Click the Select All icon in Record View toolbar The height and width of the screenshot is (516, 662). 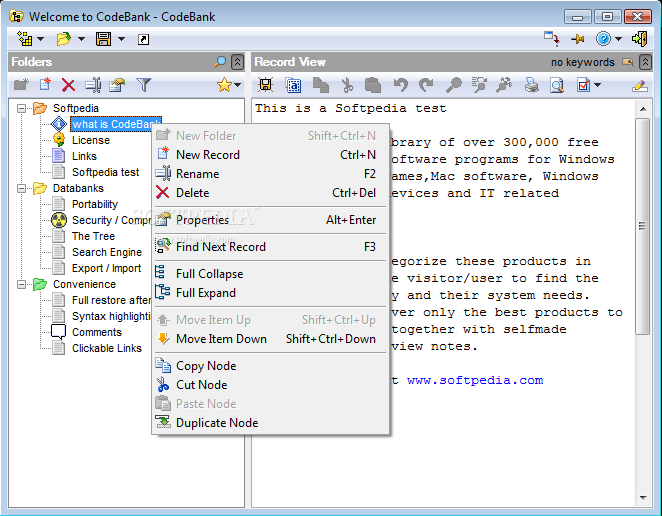coord(293,85)
